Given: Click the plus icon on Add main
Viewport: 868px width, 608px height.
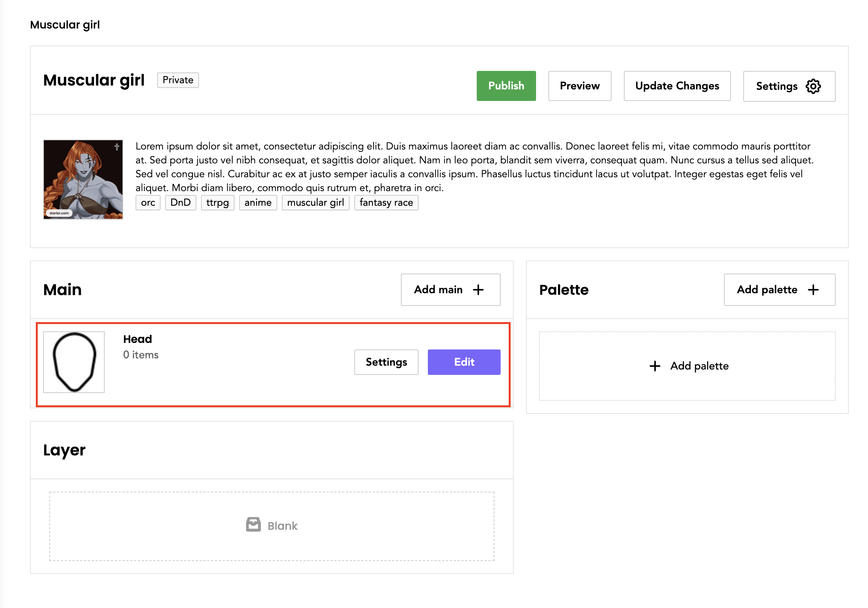Looking at the screenshot, I should tap(478, 290).
